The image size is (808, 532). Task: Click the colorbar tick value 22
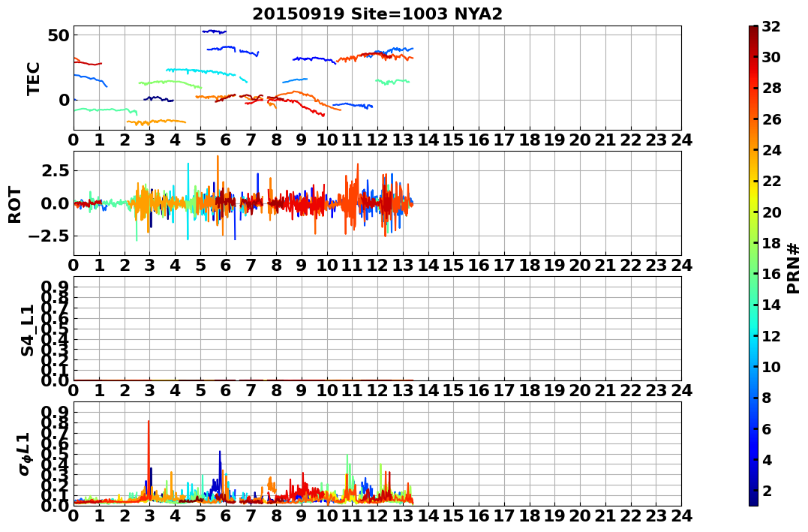(771, 181)
